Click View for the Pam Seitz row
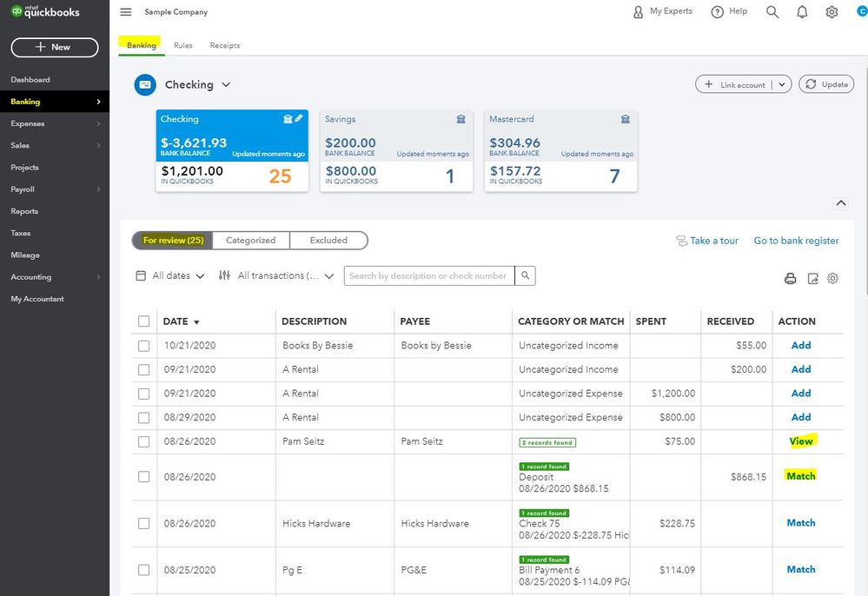The image size is (868, 596). (x=800, y=441)
